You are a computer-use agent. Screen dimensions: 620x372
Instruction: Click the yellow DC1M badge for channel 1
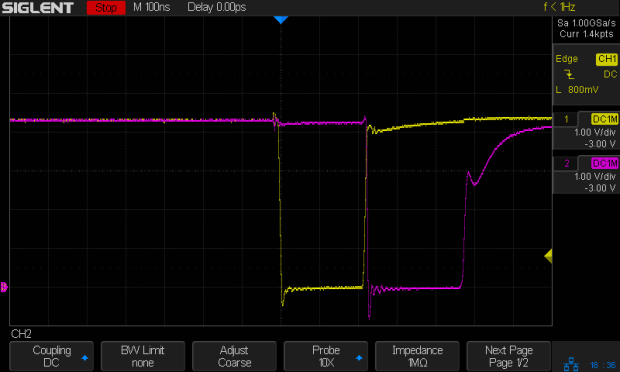pyautogui.click(x=605, y=119)
